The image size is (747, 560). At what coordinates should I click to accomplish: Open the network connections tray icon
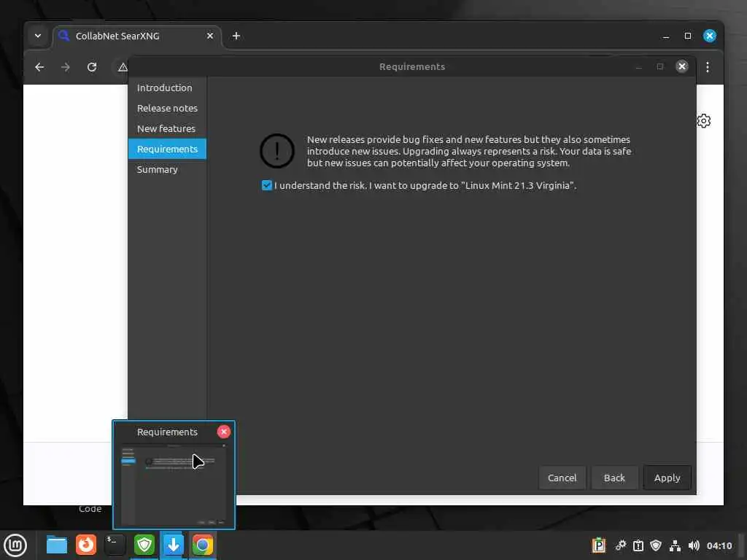(675, 545)
